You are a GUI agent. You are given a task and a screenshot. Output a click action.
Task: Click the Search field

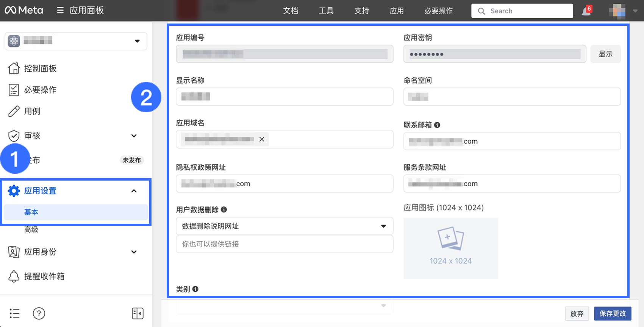tap(522, 11)
